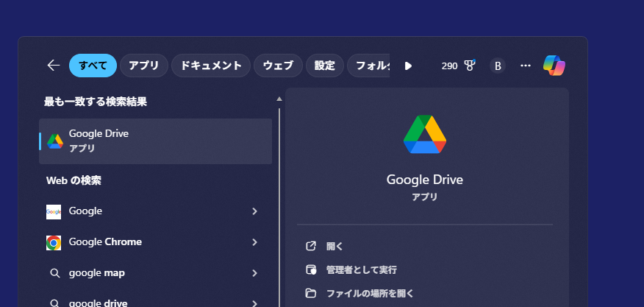
Task: Switch to the 設定 filter tab
Action: point(324,66)
